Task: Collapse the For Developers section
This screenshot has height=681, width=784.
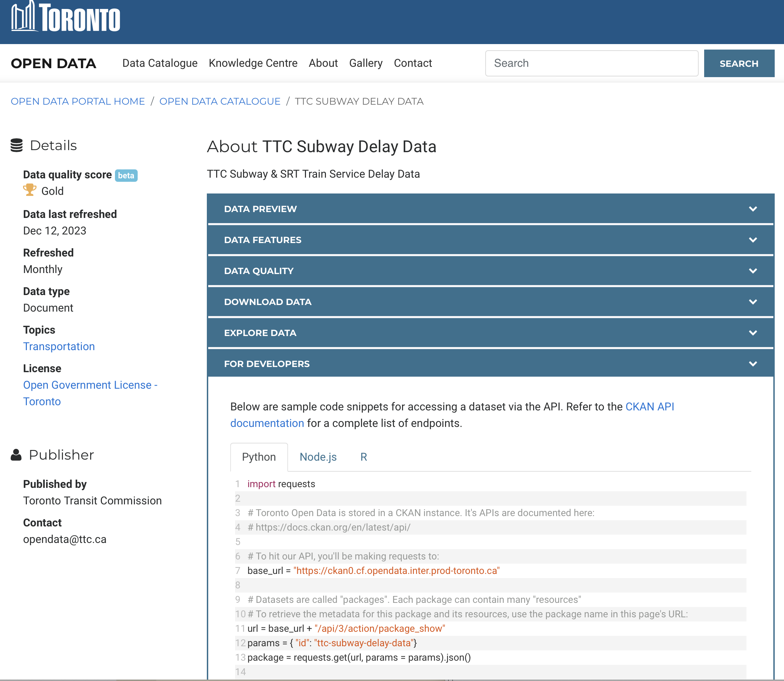Action: click(x=490, y=364)
